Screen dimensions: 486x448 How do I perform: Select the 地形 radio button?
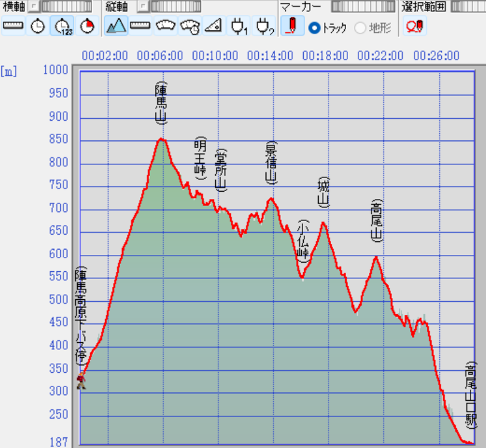click(360, 28)
